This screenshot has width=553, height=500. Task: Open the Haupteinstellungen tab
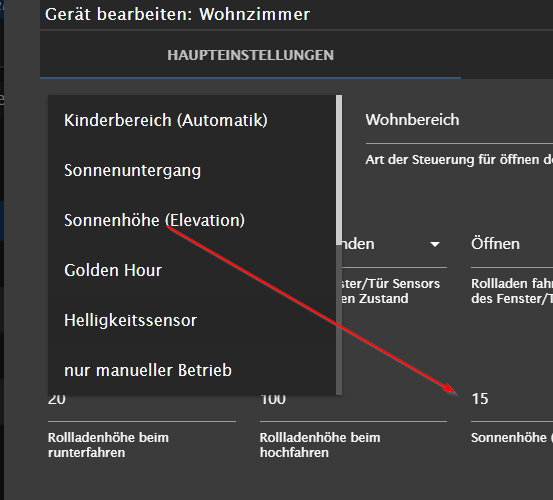pos(250,55)
